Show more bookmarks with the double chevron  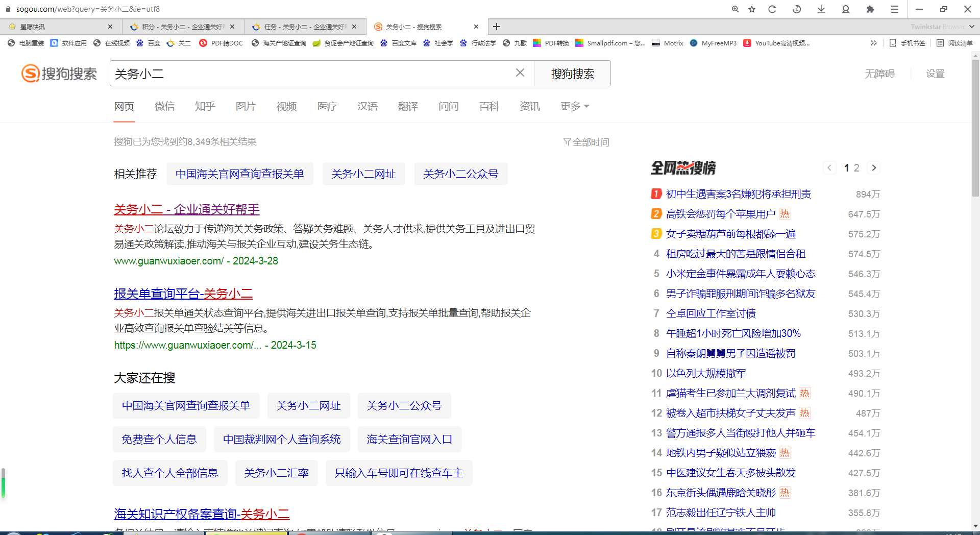pos(874,43)
